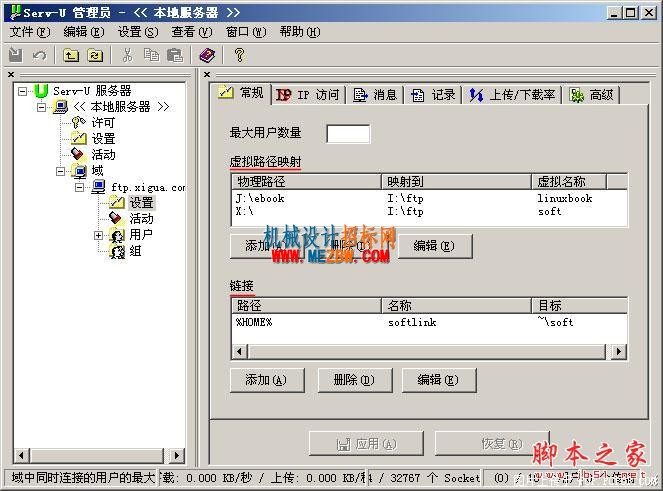
Task: Collapse the 域 tree node
Action: tap(60, 171)
